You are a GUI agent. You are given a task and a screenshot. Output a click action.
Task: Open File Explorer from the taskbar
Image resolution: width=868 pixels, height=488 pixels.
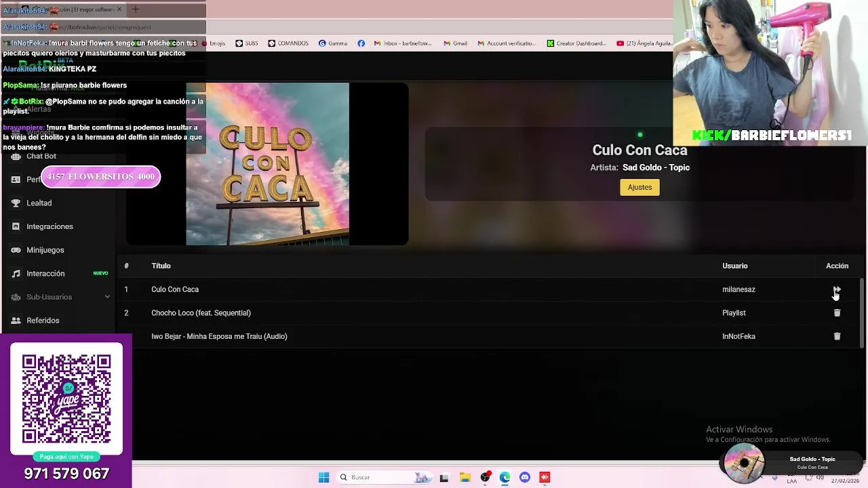(x=465, y=477)
